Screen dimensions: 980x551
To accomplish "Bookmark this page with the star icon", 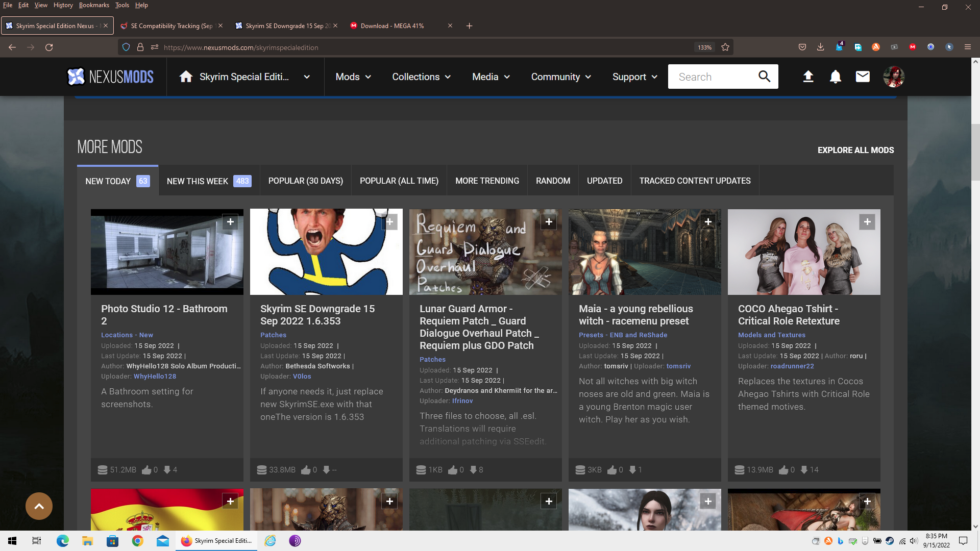I will (x=725, y=47).
